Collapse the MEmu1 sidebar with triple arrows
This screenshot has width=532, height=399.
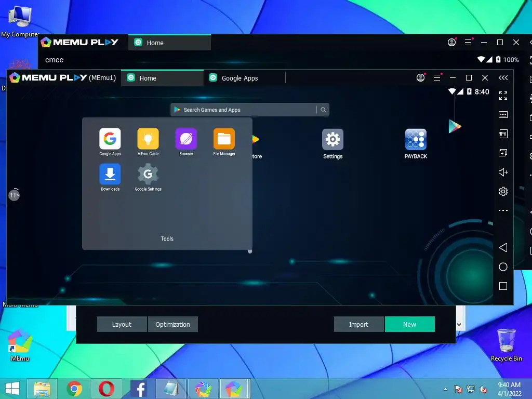click(x=503, y=78)
